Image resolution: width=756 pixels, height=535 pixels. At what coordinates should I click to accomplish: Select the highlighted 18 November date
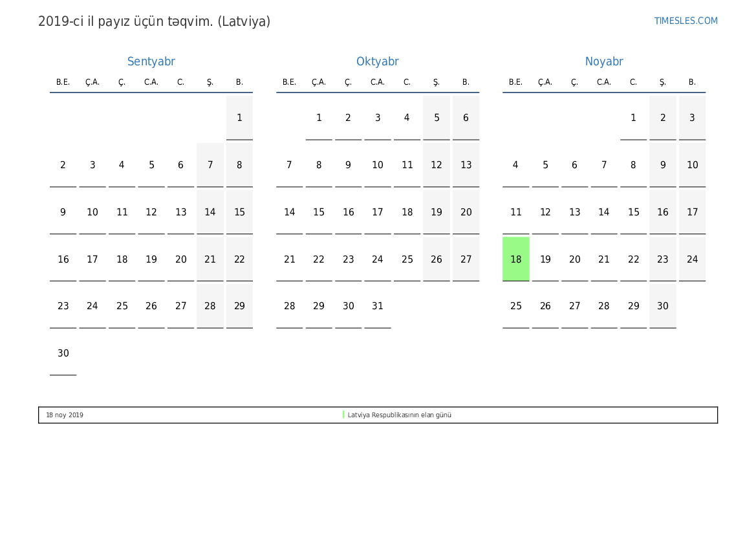(x=515, y=259)
